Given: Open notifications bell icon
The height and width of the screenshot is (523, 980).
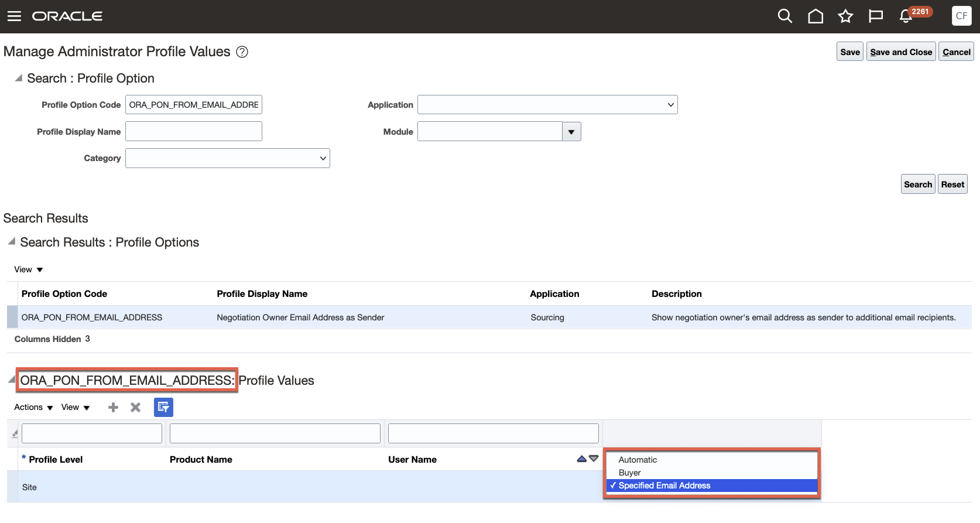Looking at the screenshot, I should point(906,16).
